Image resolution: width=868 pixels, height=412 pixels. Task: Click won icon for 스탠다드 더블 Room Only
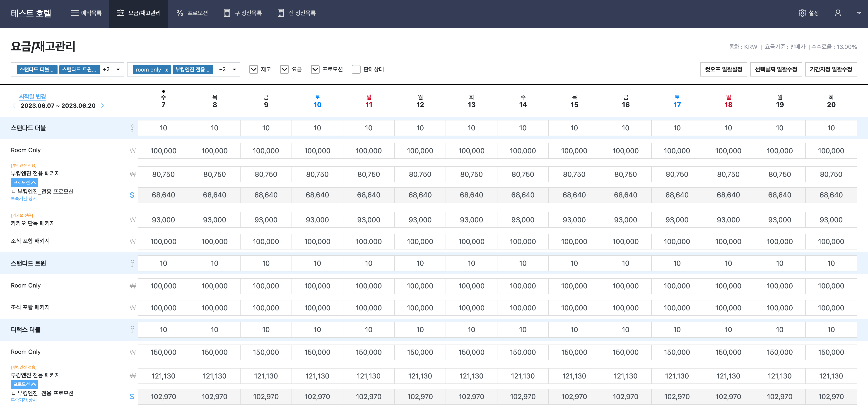[x=133, y=151]
